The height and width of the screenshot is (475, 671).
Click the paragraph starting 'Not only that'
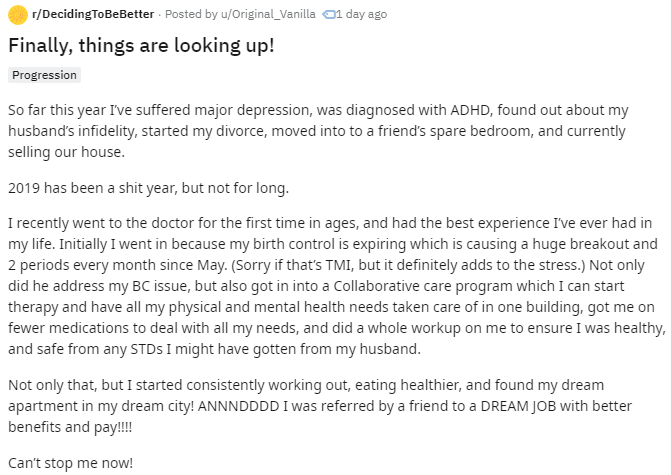click(x=320, y=406)
